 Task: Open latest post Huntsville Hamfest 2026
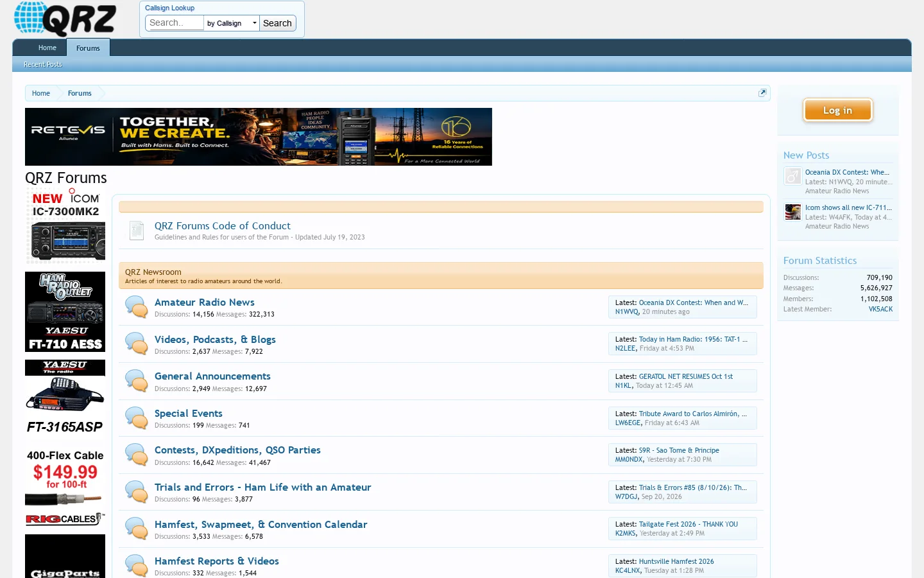(x=676, y=561)
